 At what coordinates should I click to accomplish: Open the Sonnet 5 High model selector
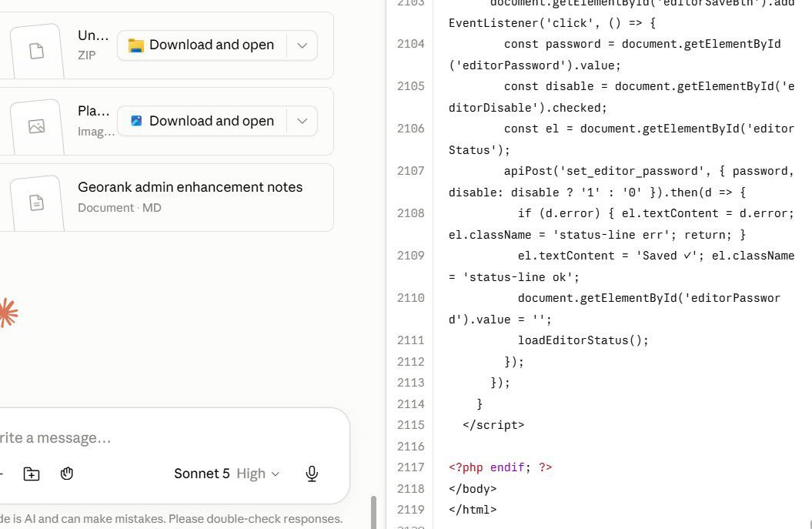click(x=227, y=474)
